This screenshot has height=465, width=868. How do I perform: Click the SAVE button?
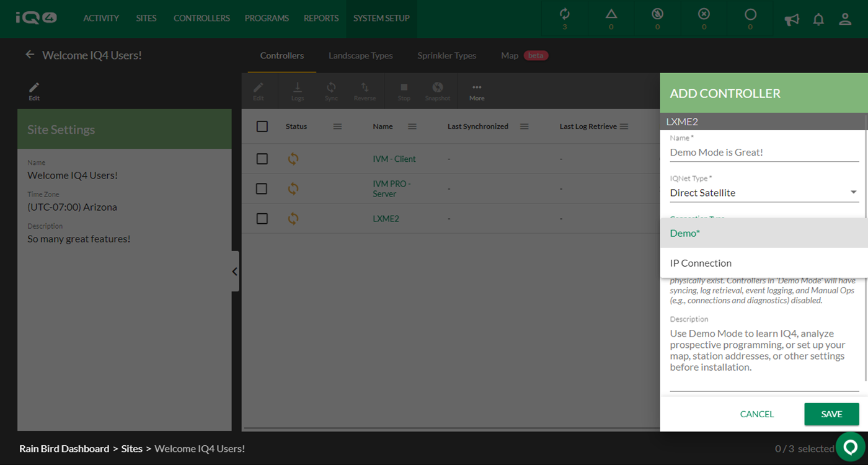(831, 414)
